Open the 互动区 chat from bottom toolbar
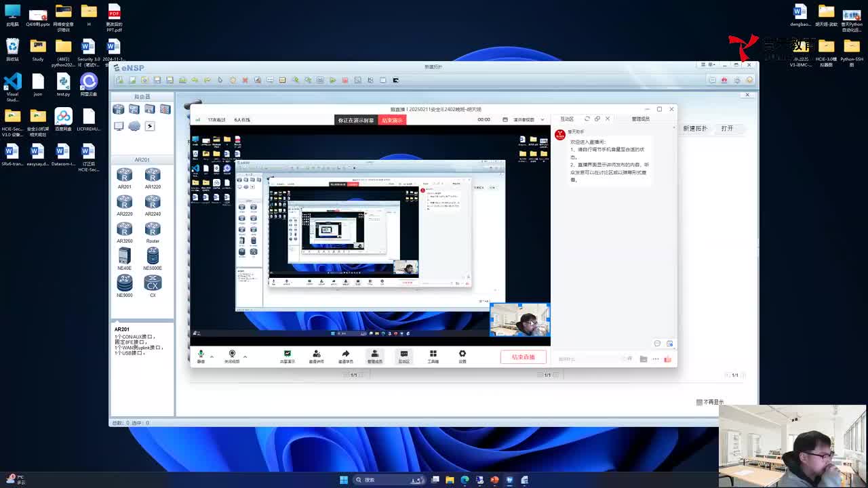The height and width of the screenshot is (488, 868). click(x=403, y=356)
